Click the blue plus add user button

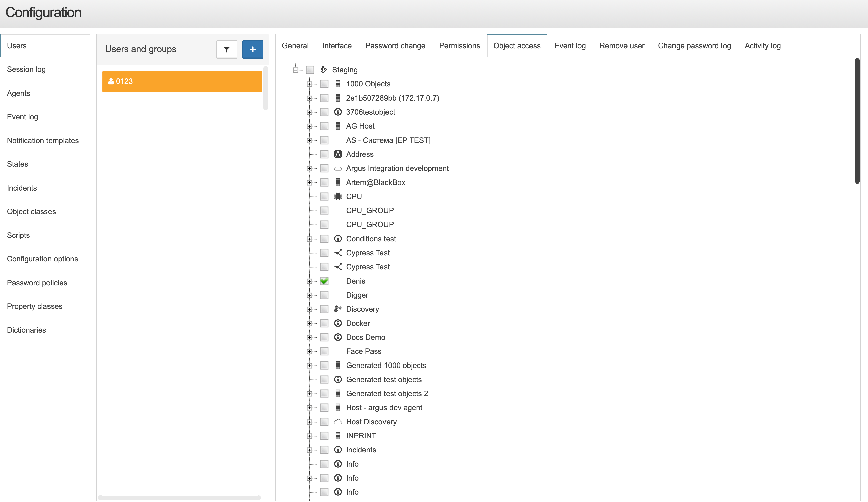(x=253, y=49)
